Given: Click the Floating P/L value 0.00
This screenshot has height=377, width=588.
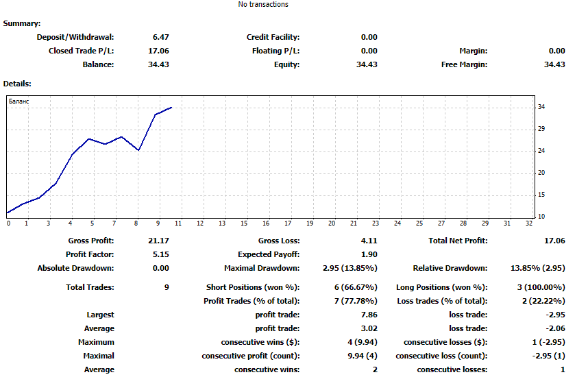Looking at the screenshot, I should 369,51.
